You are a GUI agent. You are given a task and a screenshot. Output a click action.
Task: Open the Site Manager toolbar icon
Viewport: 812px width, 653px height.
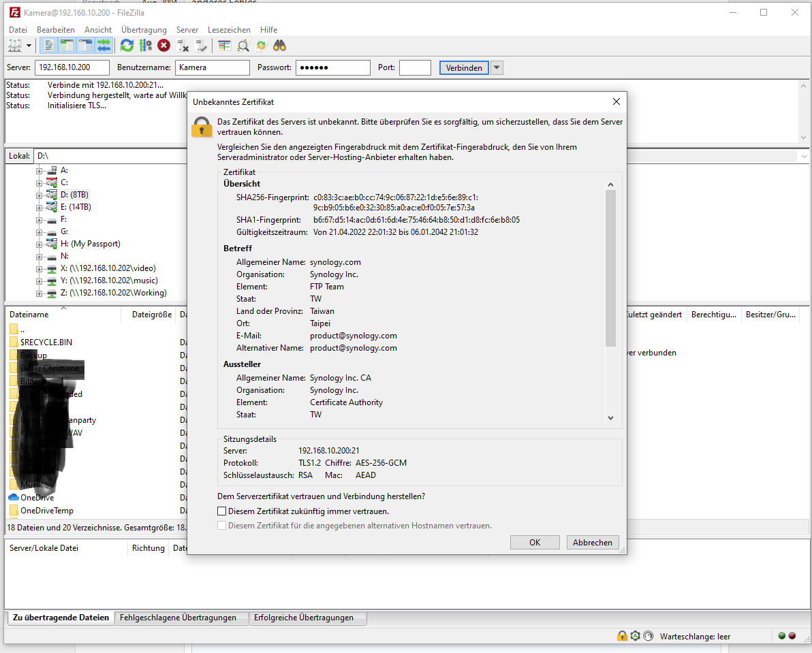point(14,46)
